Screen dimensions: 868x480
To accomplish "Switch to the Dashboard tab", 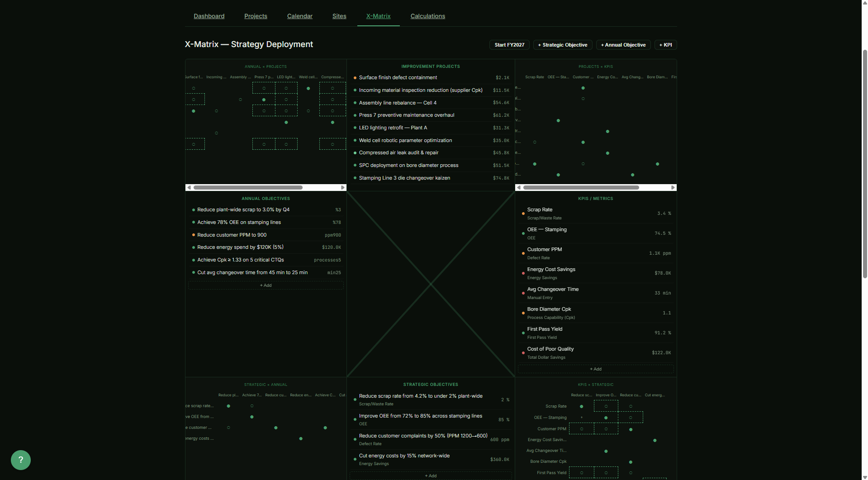I will (x=209, y=16).
